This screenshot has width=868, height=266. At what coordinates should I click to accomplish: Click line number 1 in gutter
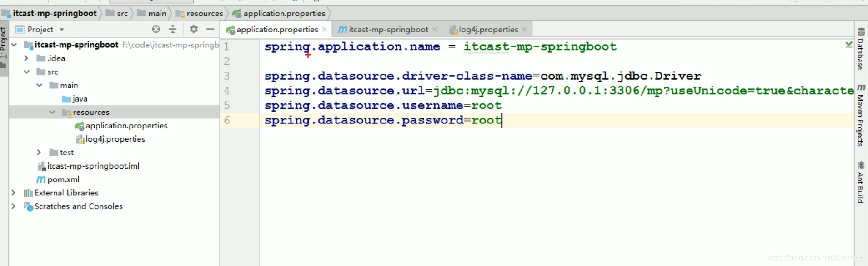(x=226, y=46)
